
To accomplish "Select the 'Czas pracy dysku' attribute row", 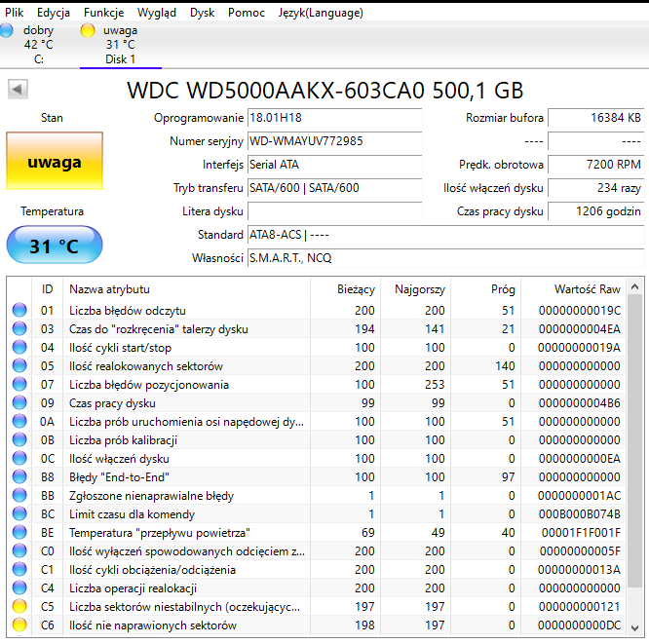I will (317, 402).
